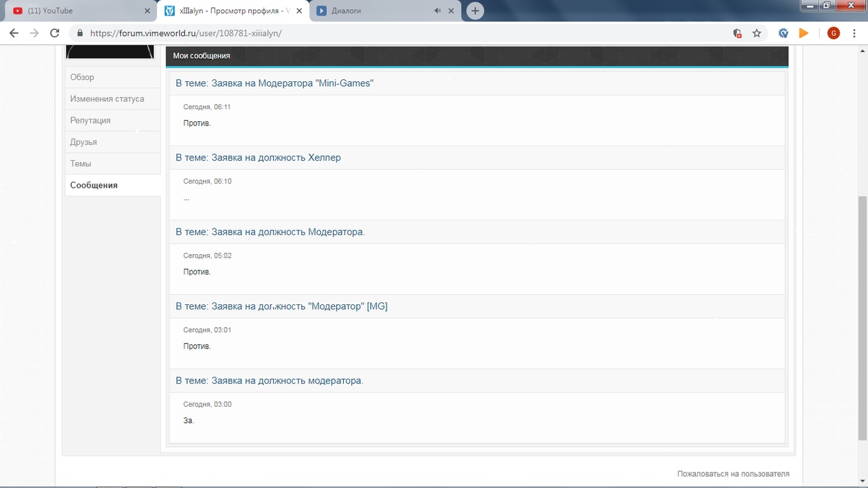Screen dimensions: 868x488
Task: Switch to the Диалоги tab
Action: pos(373,11)
